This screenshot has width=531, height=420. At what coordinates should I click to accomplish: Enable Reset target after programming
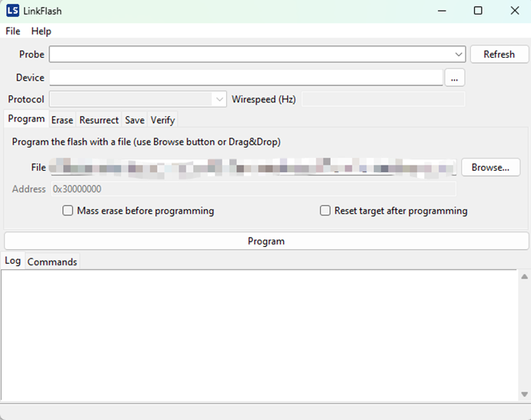(x=393, y=211)
